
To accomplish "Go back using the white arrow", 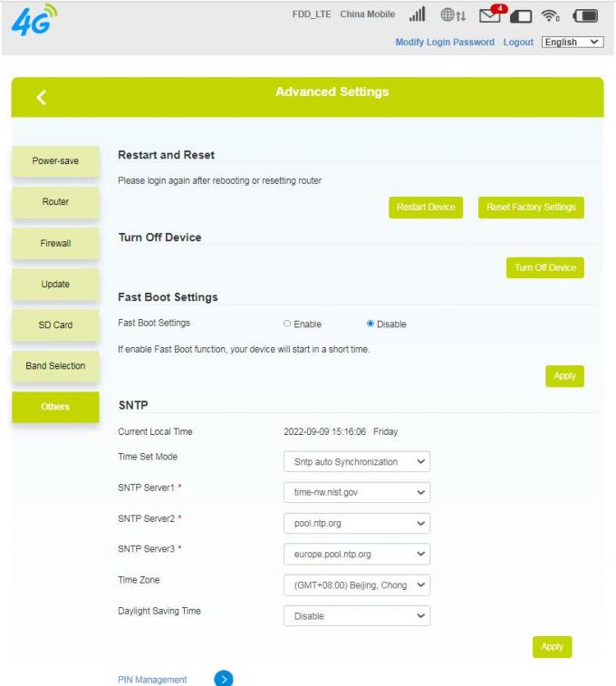I will click(x=41, y=97).
